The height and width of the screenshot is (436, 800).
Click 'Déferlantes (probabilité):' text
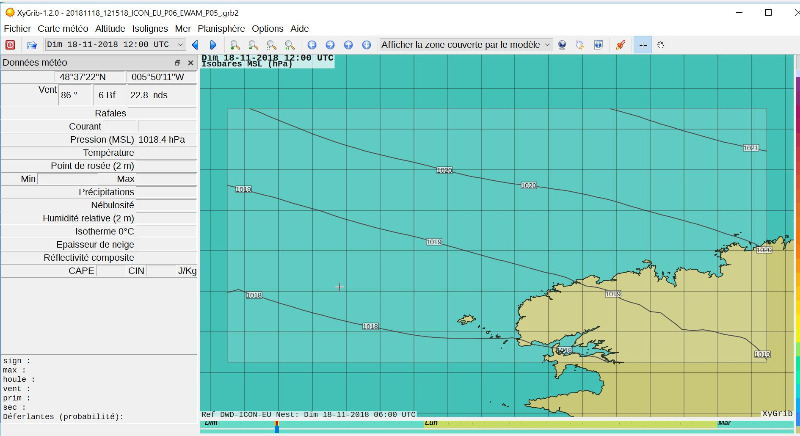tap(63, 417)
